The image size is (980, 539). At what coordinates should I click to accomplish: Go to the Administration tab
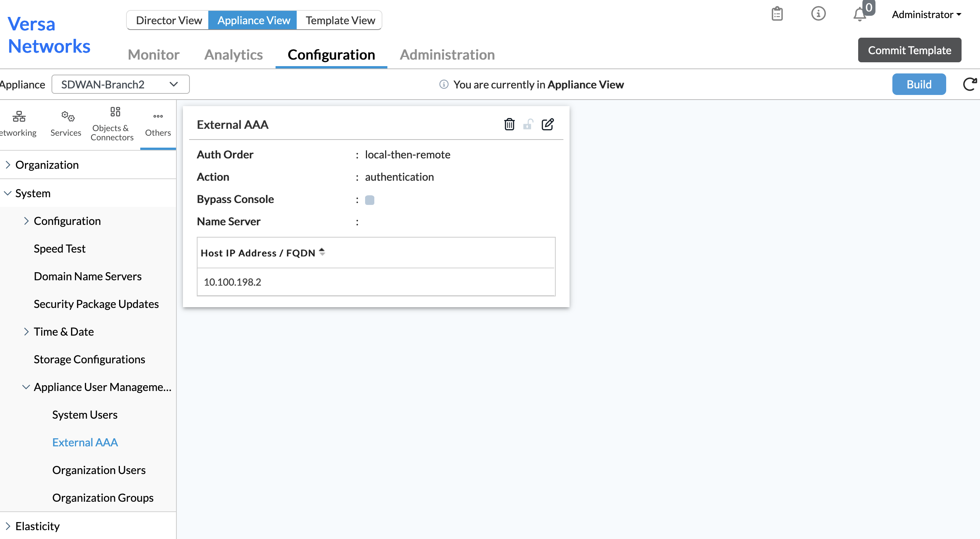pyautogui.click(x=447, y=55)
